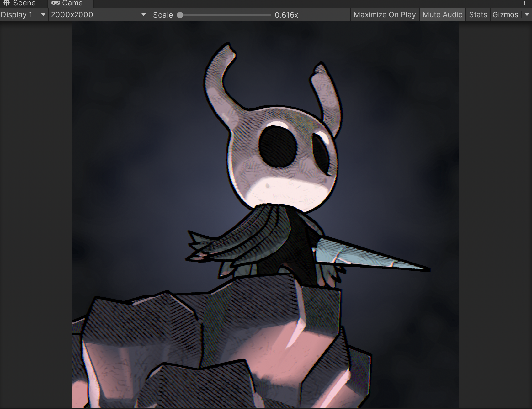The height and width of the screenshot is (409, 532).
Task: Click the character's large round left eye
Action: pyautogui.click(x=278, y=146)
